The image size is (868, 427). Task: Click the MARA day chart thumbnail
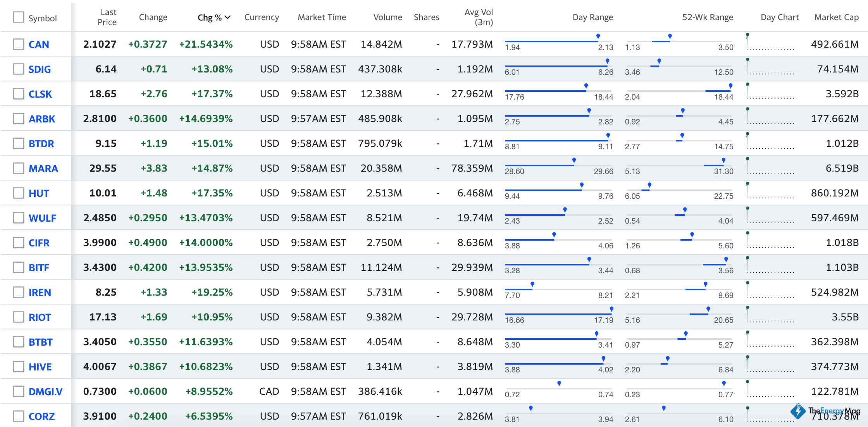tap(770, 166)
